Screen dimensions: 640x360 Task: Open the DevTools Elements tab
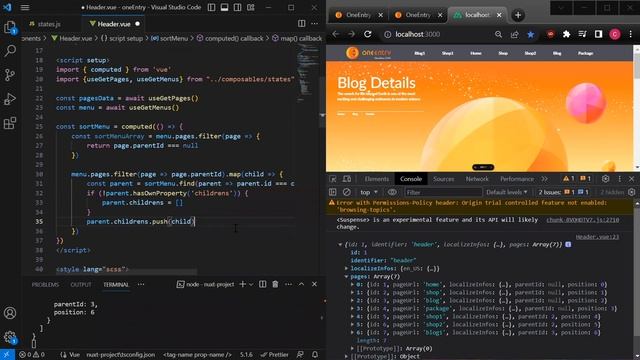click(x=376, y=179)
